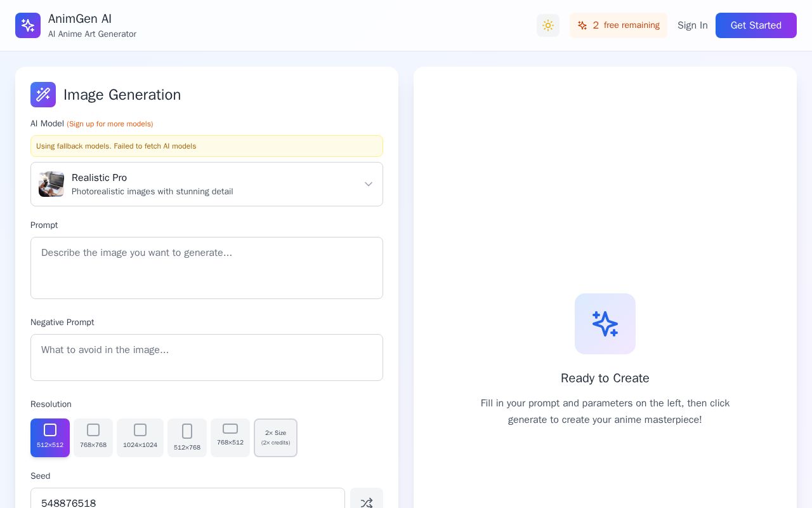Click the Image Generation magic wand icon
The height and width of the screenshot is (508, 812).
point(43,95)
